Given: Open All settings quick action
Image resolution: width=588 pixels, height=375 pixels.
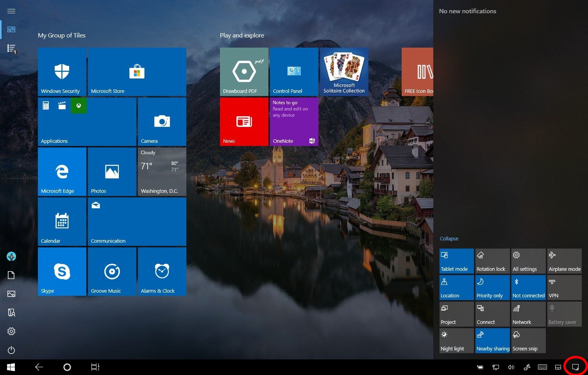Looking at the screenshot, I should (x=528, y=261).
